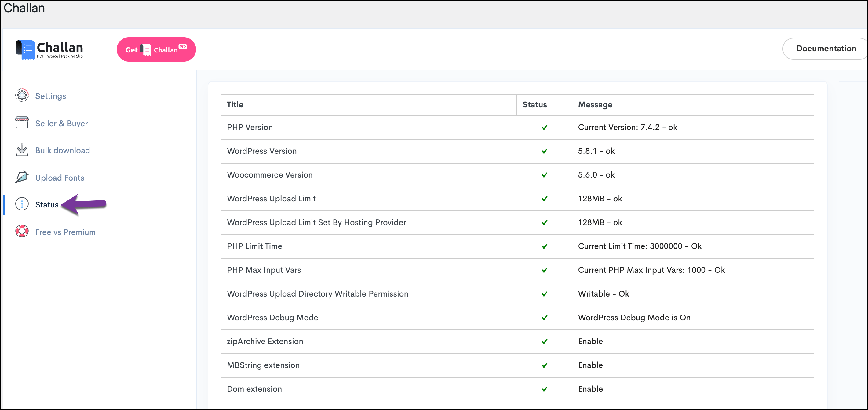Click the green check for WordPress Debug Mode
Screen dimensions: 868x410
[x=544, y=318]
